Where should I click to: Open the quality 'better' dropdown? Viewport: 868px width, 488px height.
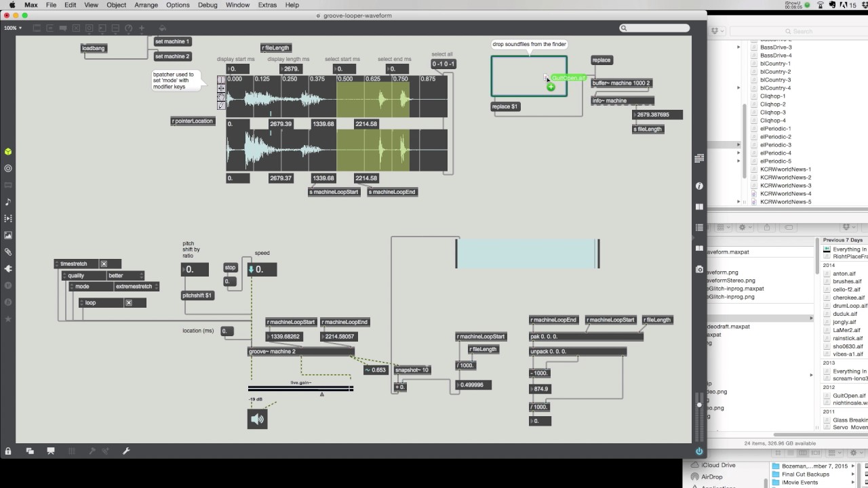[x=125, y=276]
